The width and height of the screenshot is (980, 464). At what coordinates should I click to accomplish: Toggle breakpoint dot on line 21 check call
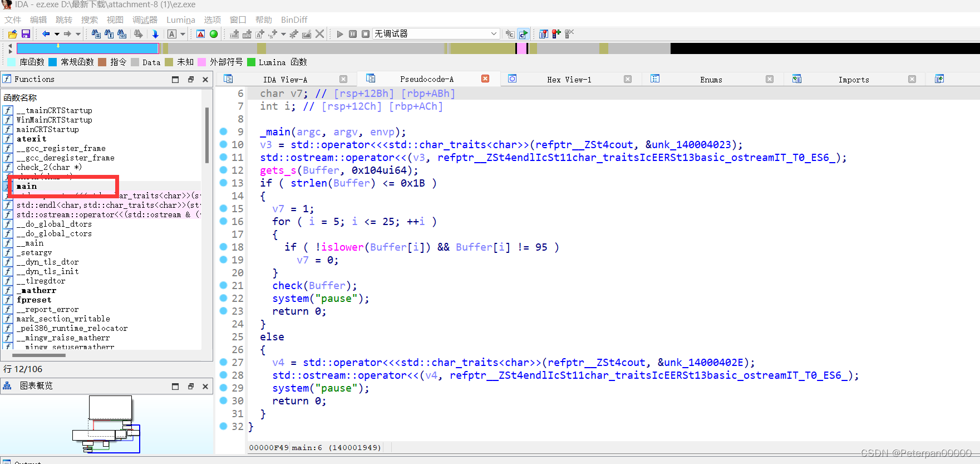[223, 285]
